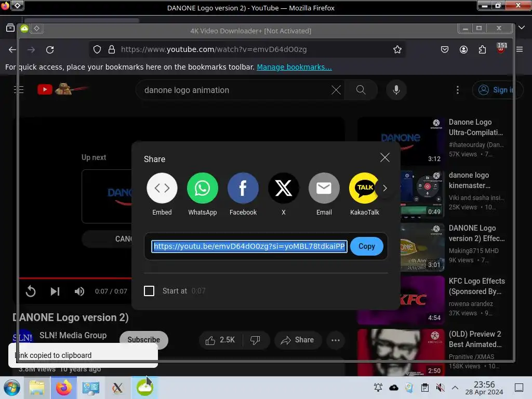Open the Extensions puzzle icon

pyautogui.click(x=482, y=49)
